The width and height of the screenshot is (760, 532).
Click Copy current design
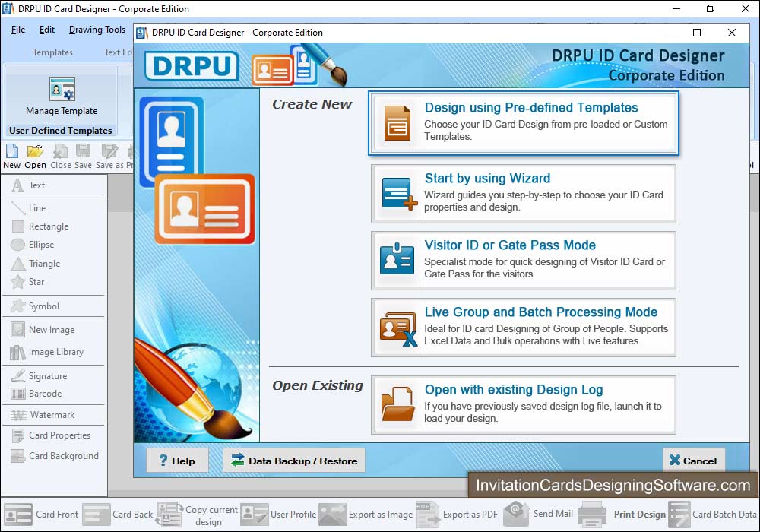198,515
